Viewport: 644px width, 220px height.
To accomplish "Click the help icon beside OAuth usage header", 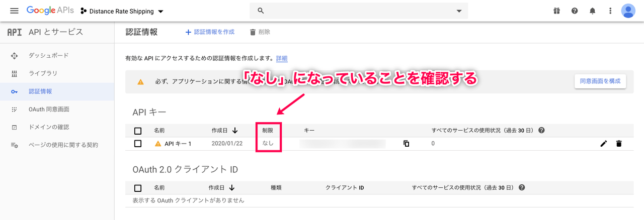I will 522,187.
